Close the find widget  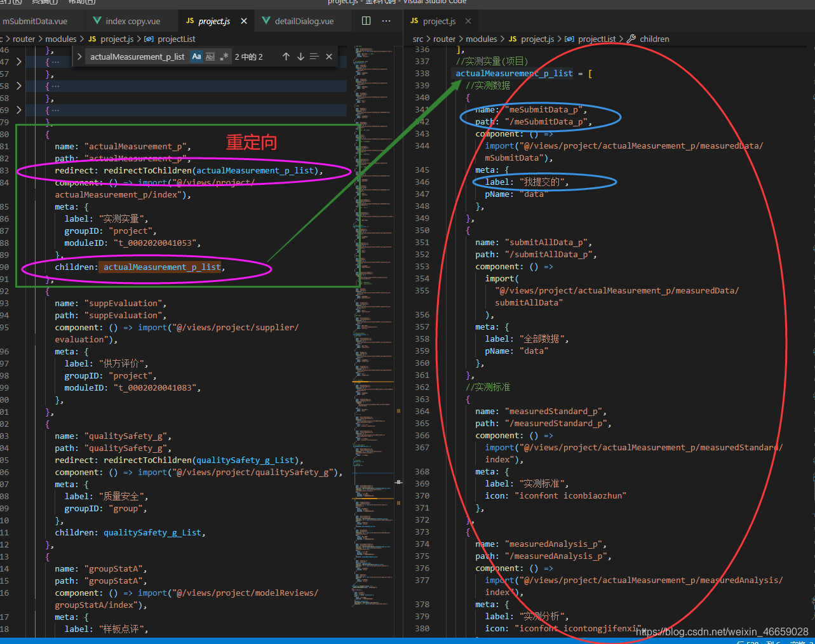click(329, 57)
